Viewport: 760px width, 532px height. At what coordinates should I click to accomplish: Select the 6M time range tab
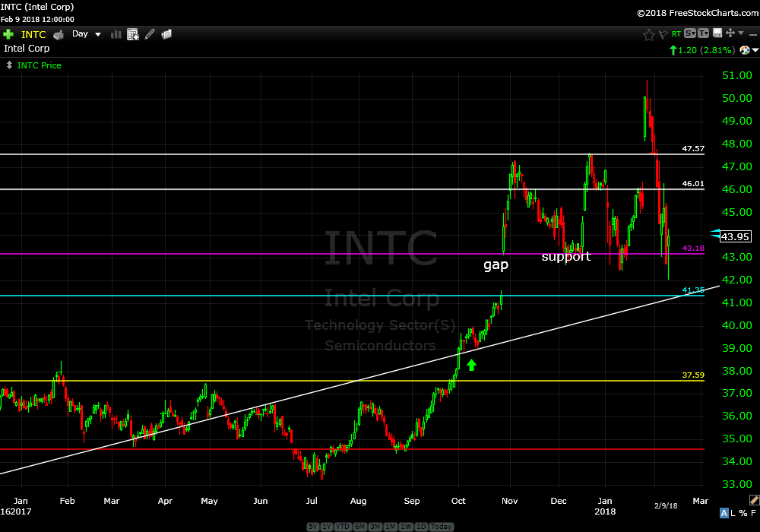[359, 527]
